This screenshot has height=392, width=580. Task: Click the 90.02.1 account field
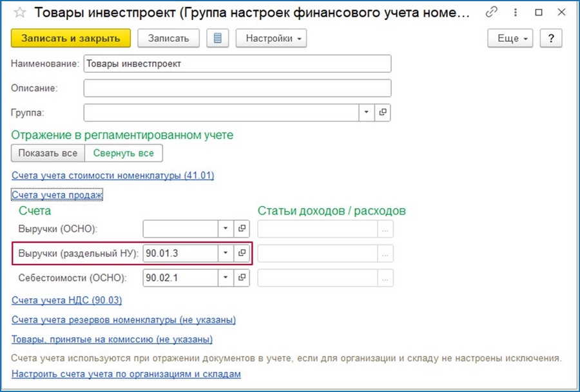[180, 277]
